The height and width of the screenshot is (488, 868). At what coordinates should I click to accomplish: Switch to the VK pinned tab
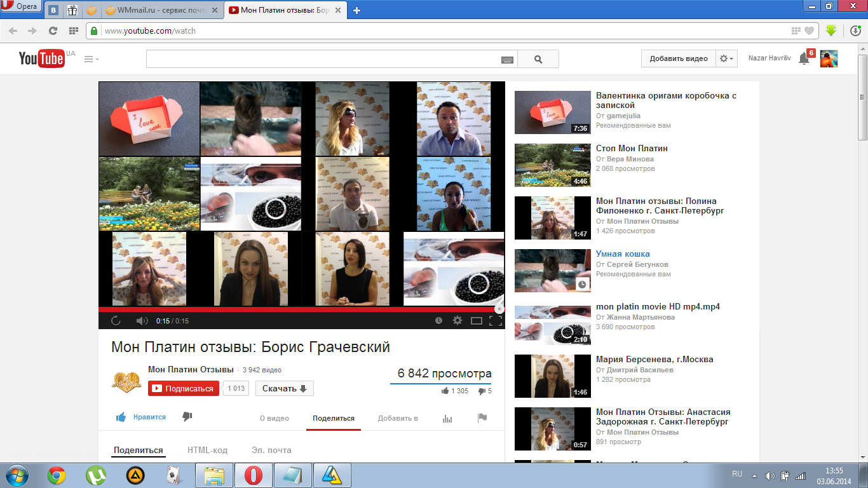point(54,10)
